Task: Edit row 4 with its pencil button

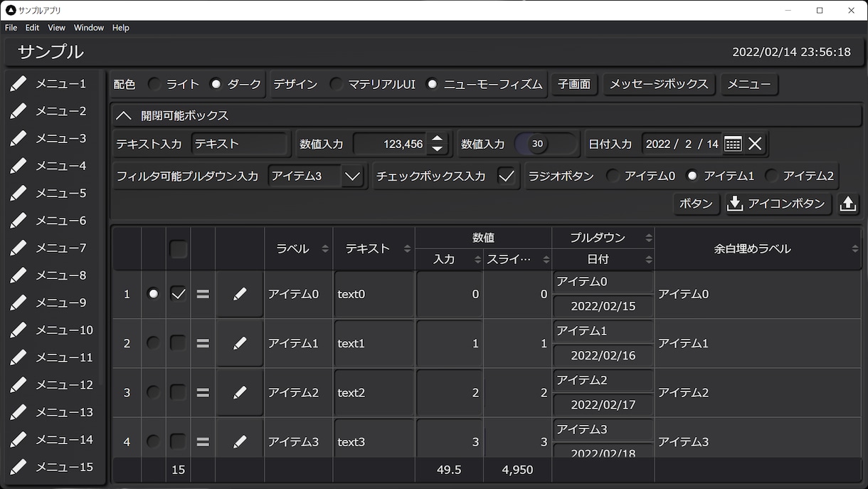Action: pyautogui.click(x=240, y=441)
